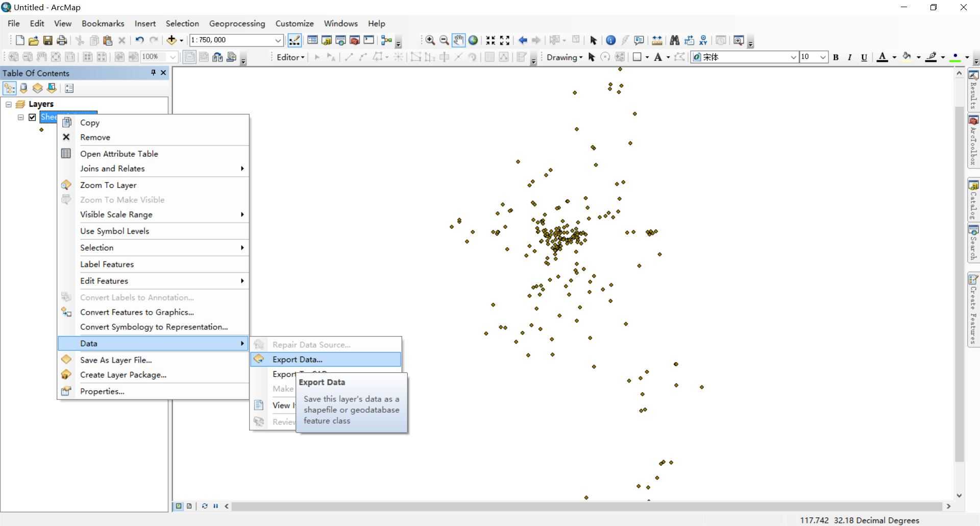
Task: Select the Identify tool icon
Action: point(610,40)
